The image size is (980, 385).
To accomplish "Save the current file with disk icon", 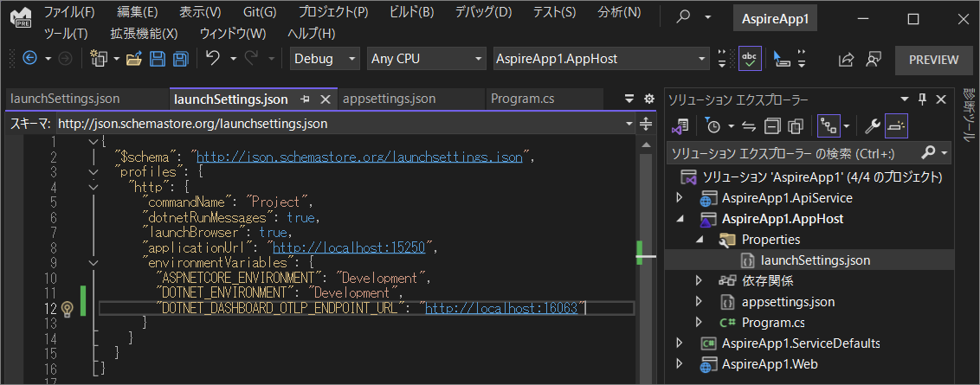I will click(x=158, y=59).
